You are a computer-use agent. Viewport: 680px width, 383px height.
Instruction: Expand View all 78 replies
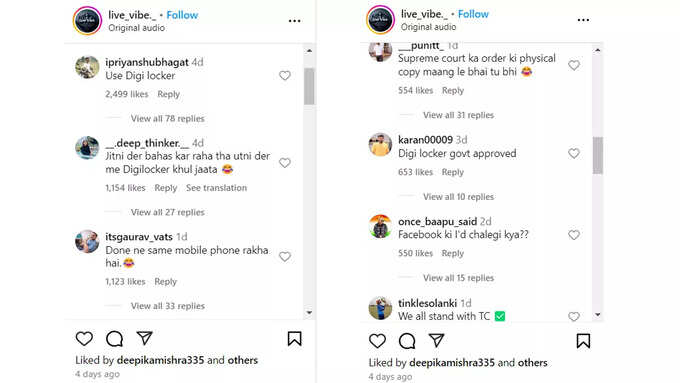click(167, 118)
